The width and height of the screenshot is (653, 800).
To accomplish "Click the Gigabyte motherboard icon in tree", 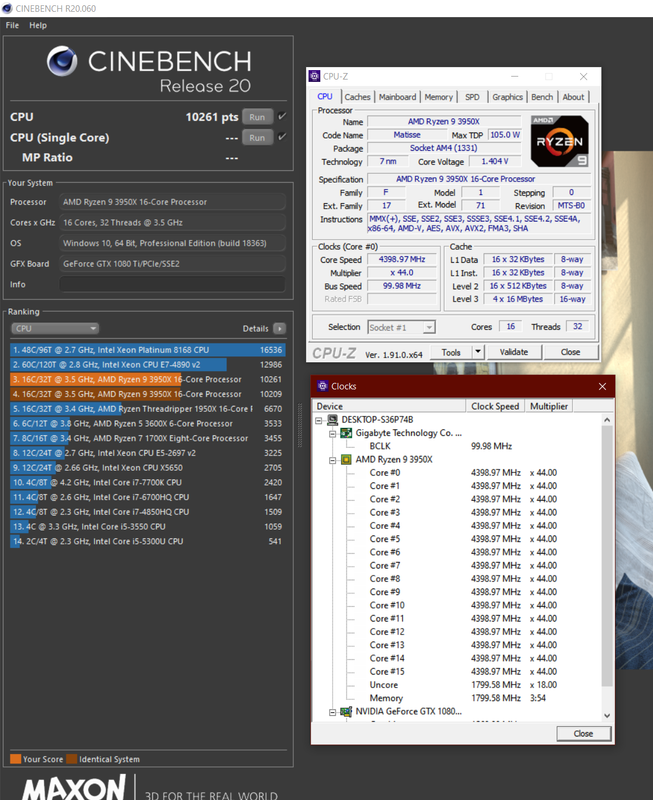I will click(346, 433).
